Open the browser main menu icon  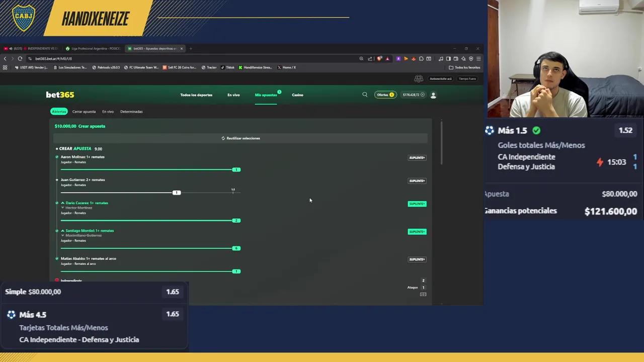[478, 58]
